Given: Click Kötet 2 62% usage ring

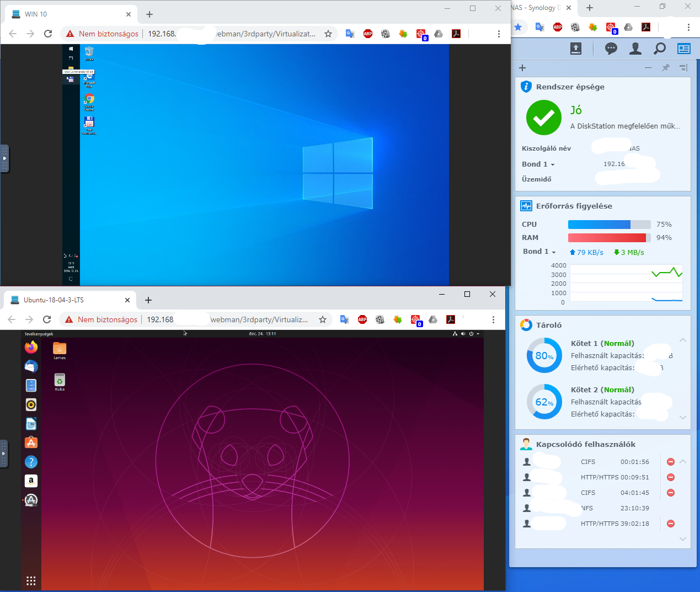Looking at the screenshot, I should [544, 402].
